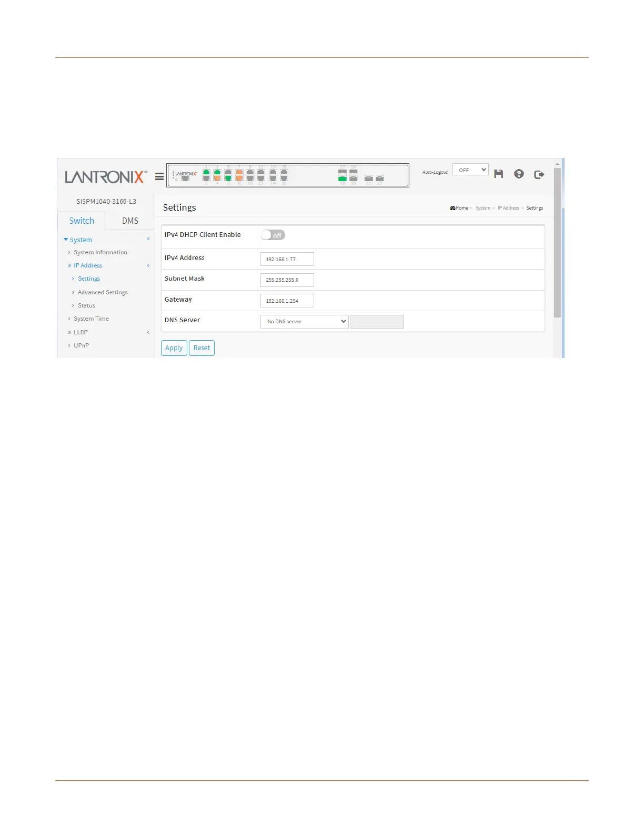Screen dimensions: 644x834
Task: Click the Lantronix logo
Action: (x=106, y=177)
